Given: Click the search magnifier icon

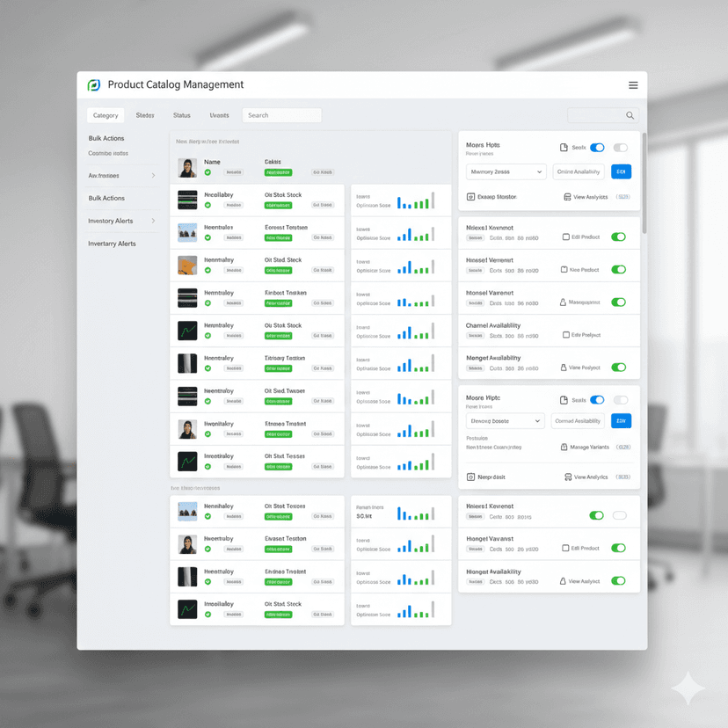Looking at the screenshot, I should 630,115.
